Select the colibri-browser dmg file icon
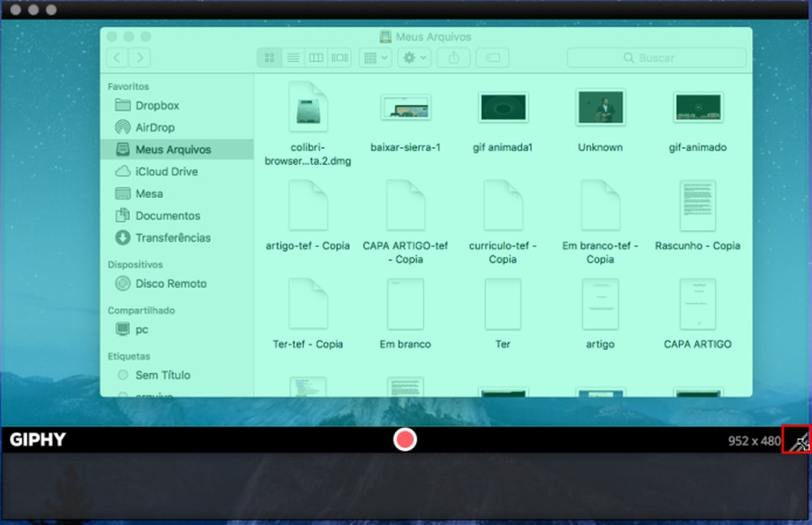Image resolution: width=812 pixels, height=525 pixels. (308, 106)
